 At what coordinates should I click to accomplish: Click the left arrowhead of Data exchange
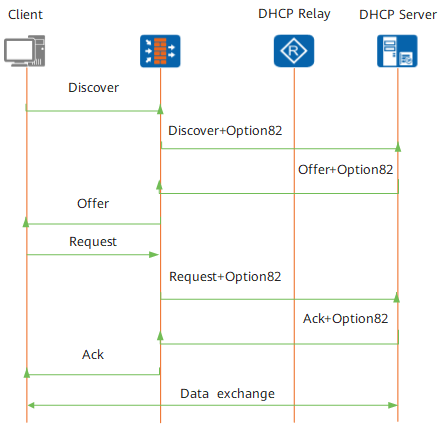point(32,405)
